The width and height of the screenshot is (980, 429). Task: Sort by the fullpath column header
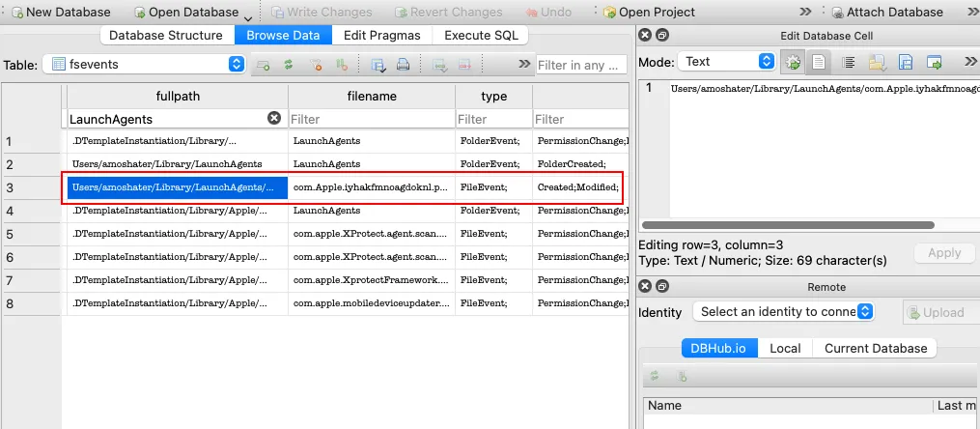[178, 97]
